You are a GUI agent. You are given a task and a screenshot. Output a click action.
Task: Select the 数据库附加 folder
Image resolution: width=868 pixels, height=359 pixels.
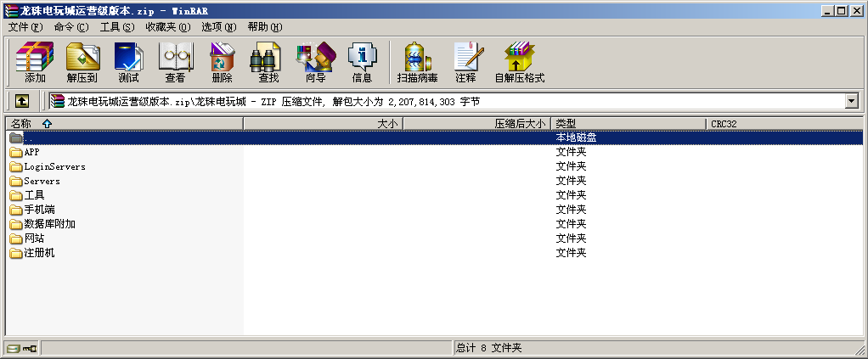click(49, 224)
